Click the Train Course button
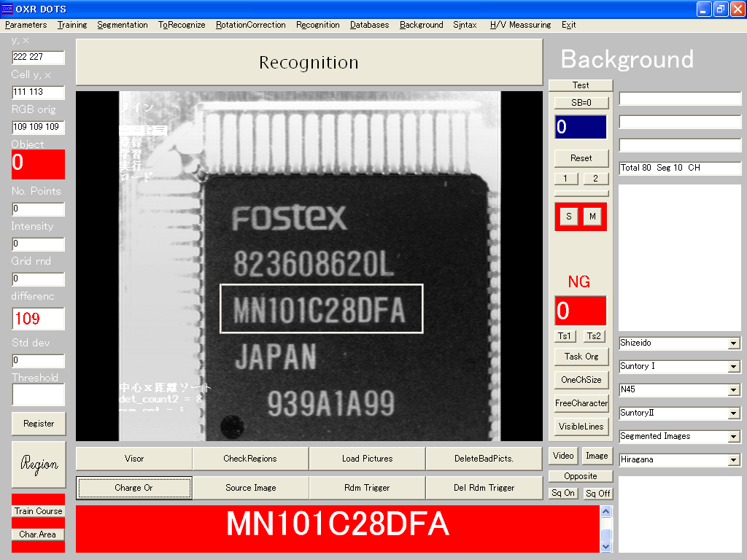The width and height of the screenshot is (747, 560). pyautogui.click(x=38, y=511)
